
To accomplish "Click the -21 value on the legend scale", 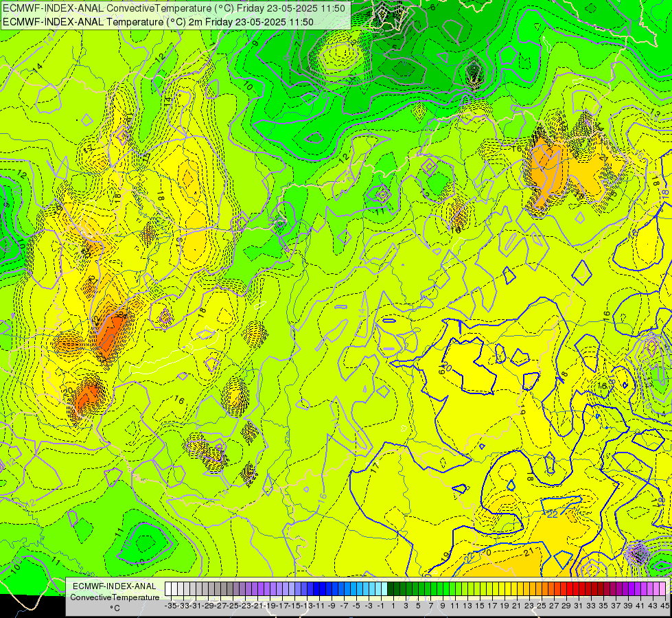I will [257, 606].
